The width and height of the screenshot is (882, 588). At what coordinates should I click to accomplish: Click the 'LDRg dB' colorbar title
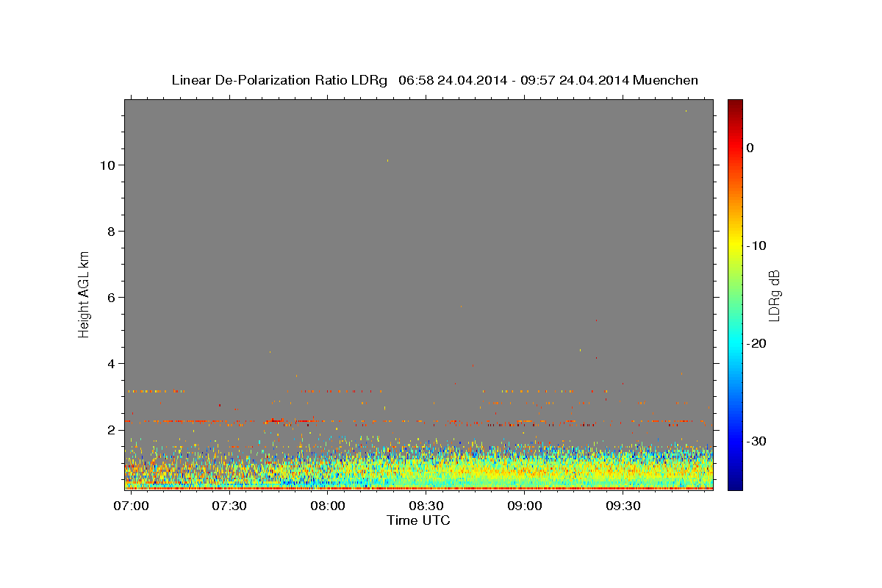click(774, 295)
